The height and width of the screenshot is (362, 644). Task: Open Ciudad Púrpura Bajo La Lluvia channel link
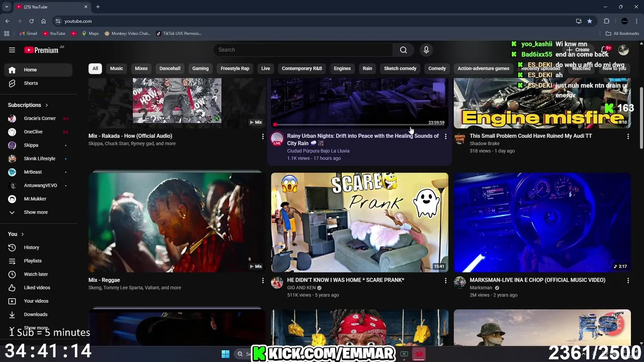click(318, 151)
